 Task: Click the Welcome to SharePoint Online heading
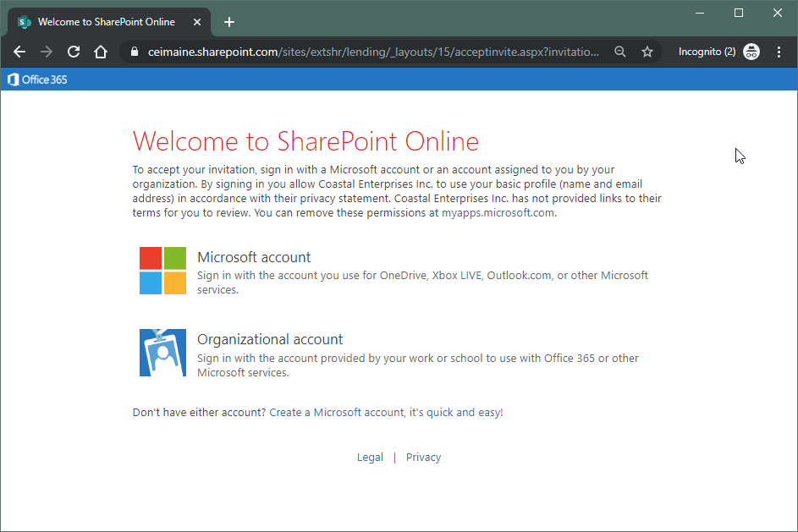pyautogui.click(x=305, y=141)
